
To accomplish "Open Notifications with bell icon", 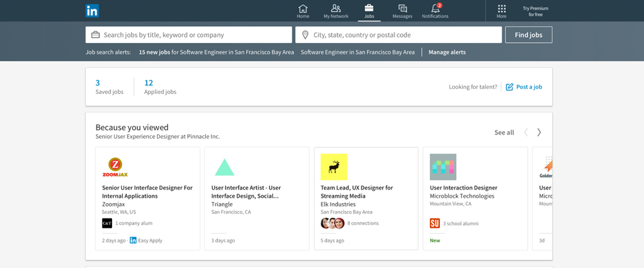I will (x=435, y=11).
